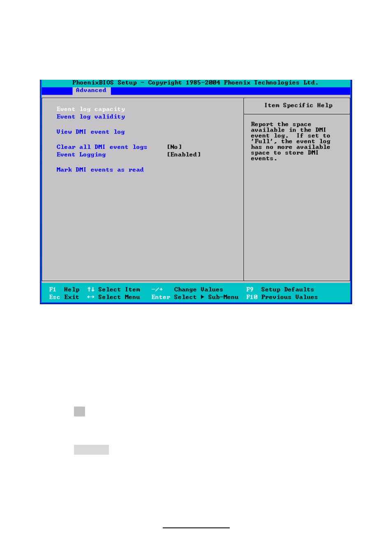Image resolution: width=392 pixels, height=555 pixels.
Task: Click the -/+ Change Values symbol
Action: (x=157, y=289)
